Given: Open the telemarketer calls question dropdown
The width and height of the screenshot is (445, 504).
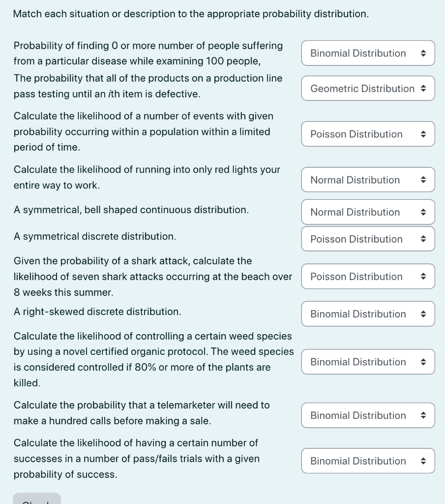Looking at the screenshot, I should click(368, 415).
